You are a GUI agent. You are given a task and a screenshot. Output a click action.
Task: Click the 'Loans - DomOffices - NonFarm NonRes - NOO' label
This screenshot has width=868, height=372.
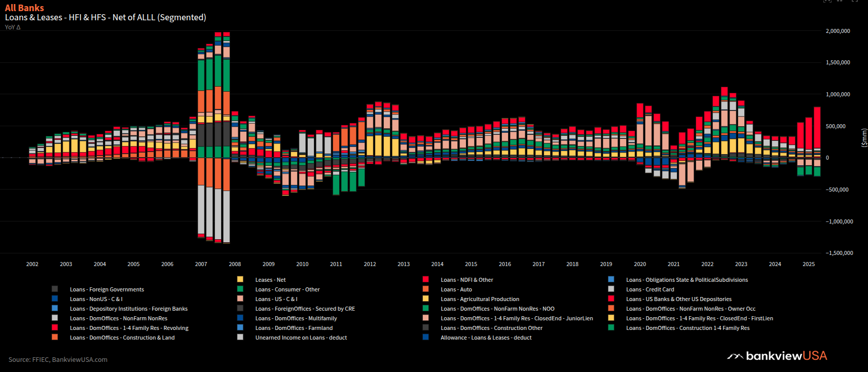[x=497, y=309]
